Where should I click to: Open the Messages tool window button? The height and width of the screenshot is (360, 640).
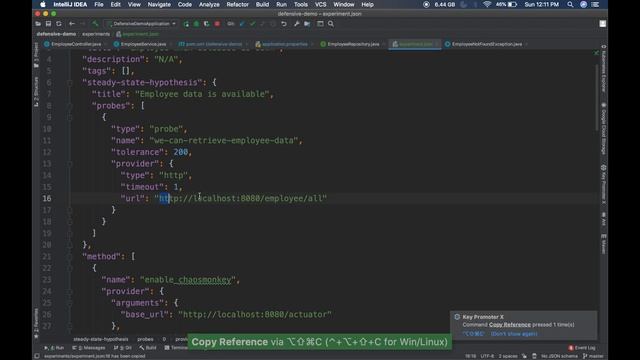click(x=89, y=348)
